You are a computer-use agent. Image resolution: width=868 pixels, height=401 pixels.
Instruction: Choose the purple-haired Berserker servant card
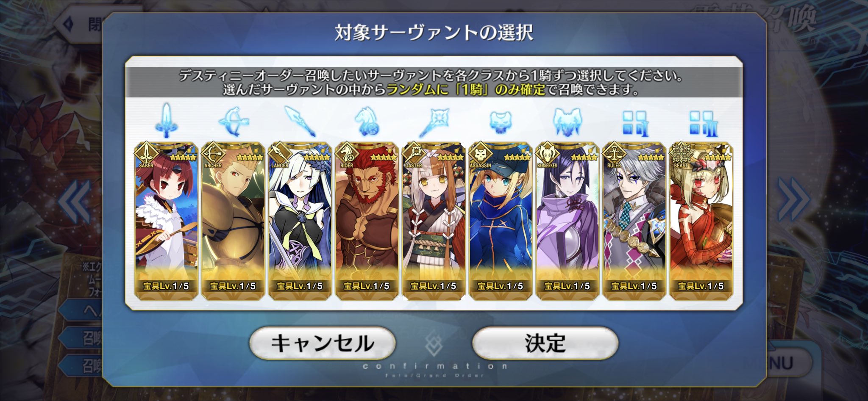(567, 221)
